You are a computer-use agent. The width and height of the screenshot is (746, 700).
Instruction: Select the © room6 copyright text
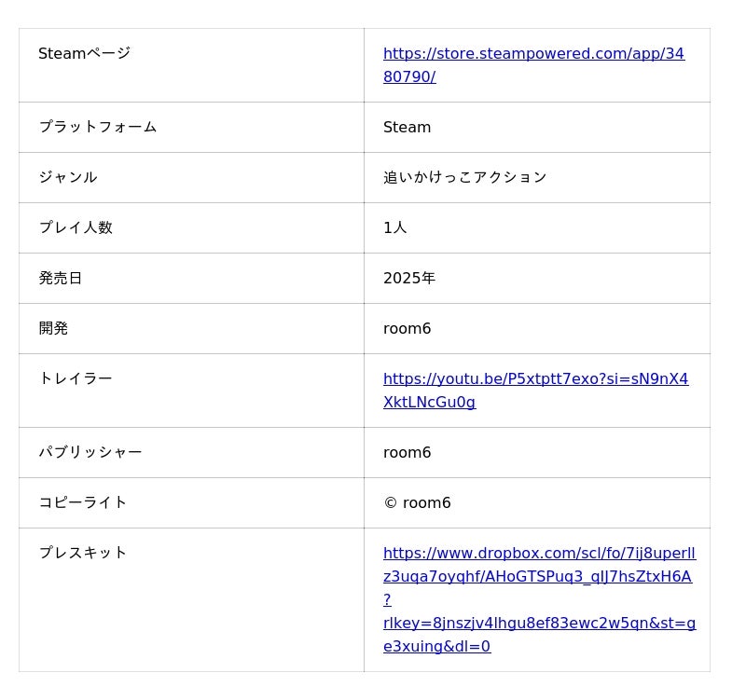click(x=417, y=503)
